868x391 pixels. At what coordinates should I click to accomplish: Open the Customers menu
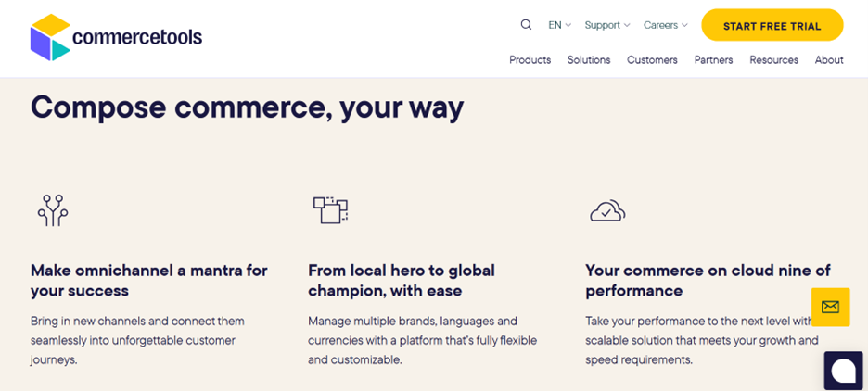[652, 60]
